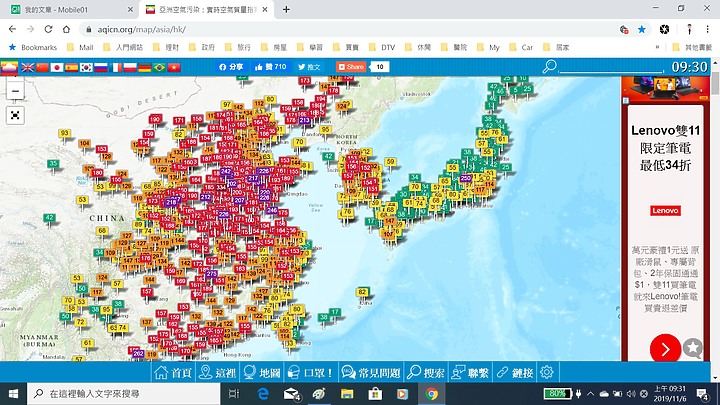720x405 pixels.
Task: Choose the Germany flag language
Action: (x=145, y=68)
